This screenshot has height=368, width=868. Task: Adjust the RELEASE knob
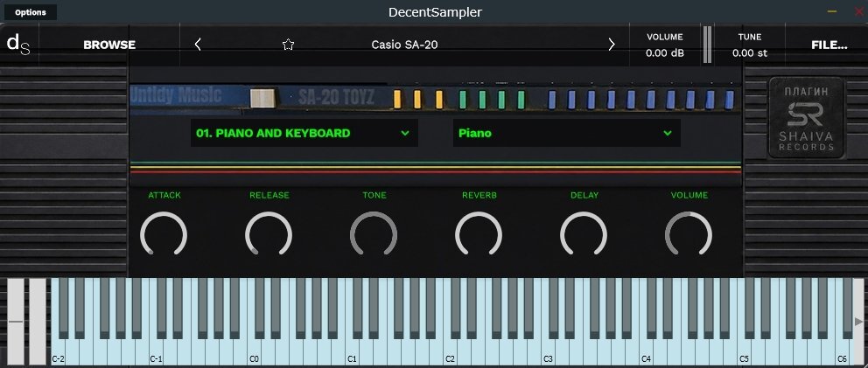pos(269,234)
